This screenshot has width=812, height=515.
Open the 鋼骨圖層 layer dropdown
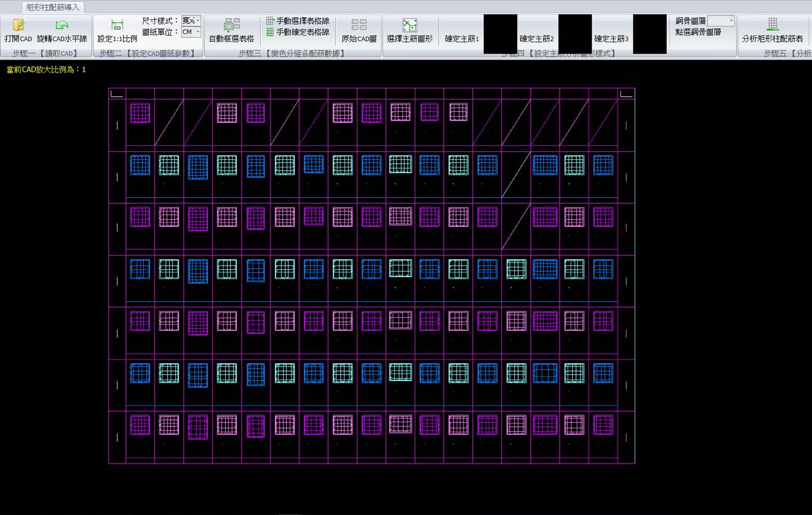coord(721,21)
